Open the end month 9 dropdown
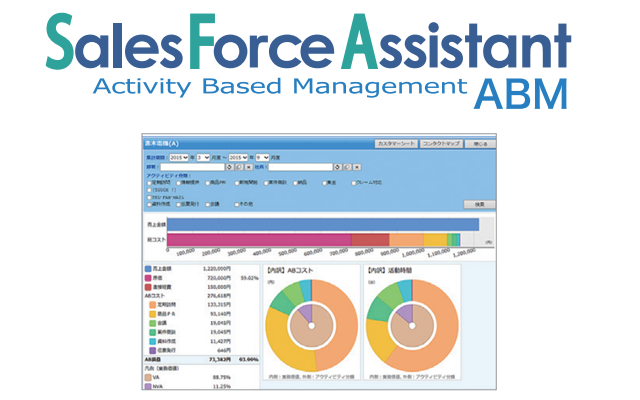The image size is (640, 400). click(x=262, y=158)
